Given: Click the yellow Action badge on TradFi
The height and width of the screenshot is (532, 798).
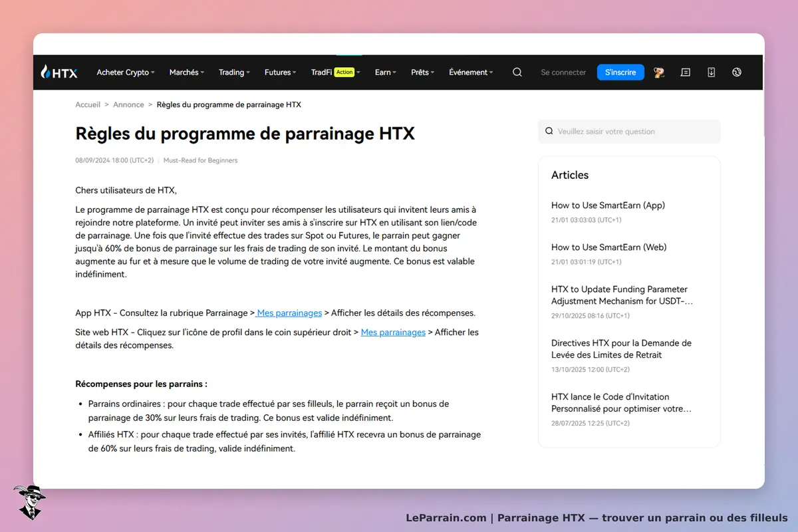Looking at the screenshot, I should tap(344, 72).
